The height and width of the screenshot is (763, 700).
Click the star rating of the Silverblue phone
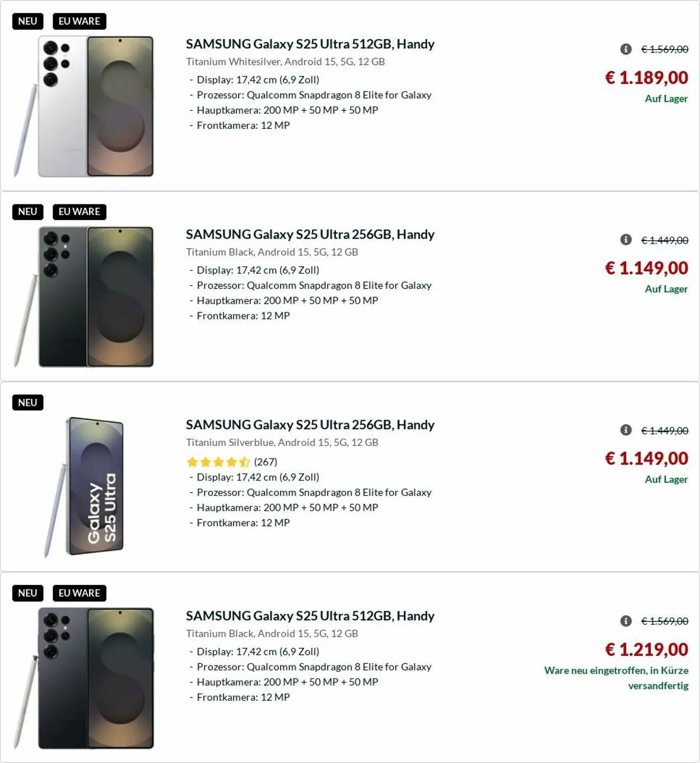click(x=218, y=462)
